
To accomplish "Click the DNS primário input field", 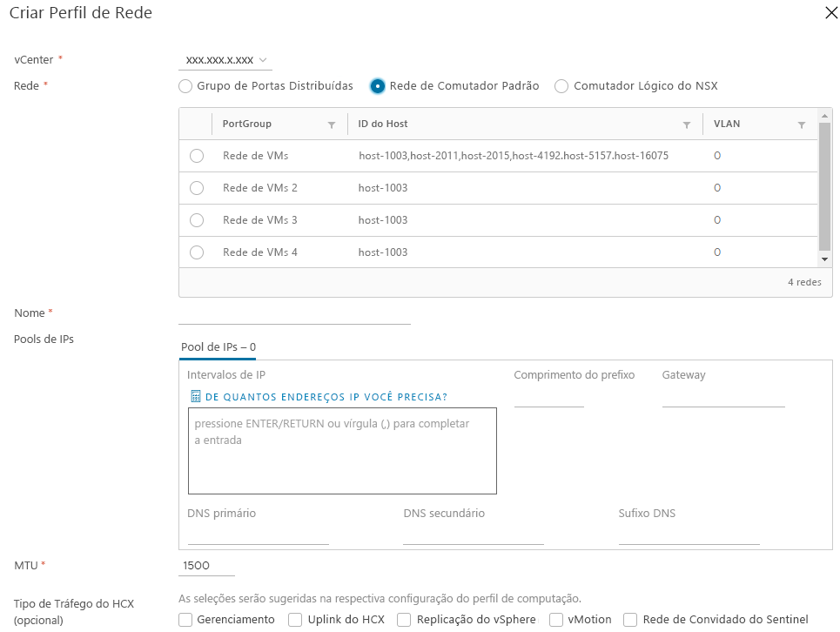I will tap(259, 535).
